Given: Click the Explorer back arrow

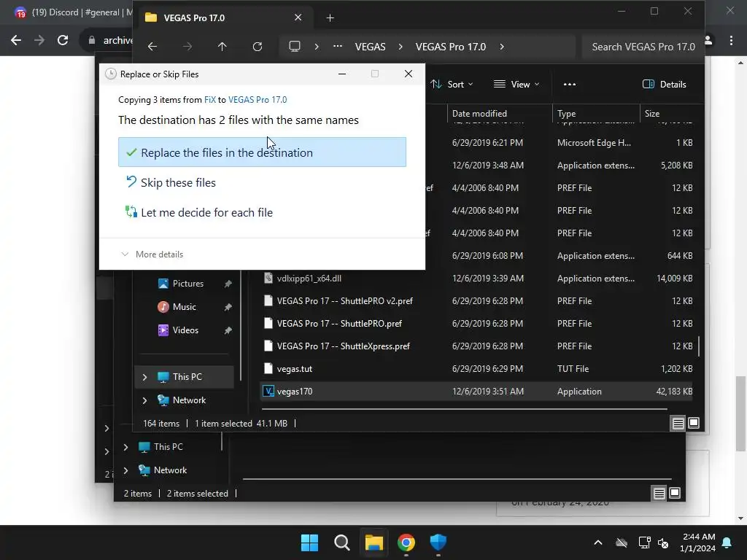Looking at the screenshot, I should (152, 47).
